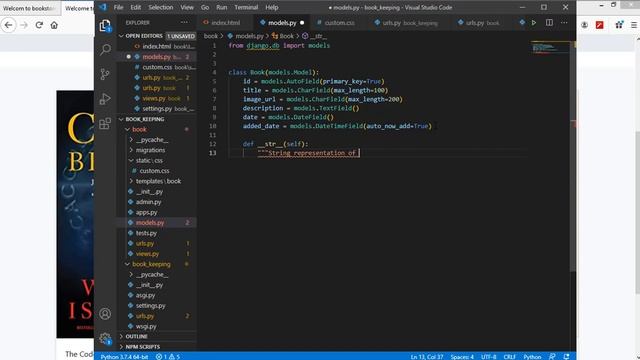Image resolution: width=640 pixels, height=360 pixels.
Task: Open the Explorer views and more actions ellipsis
Action: tap(184, 22)
